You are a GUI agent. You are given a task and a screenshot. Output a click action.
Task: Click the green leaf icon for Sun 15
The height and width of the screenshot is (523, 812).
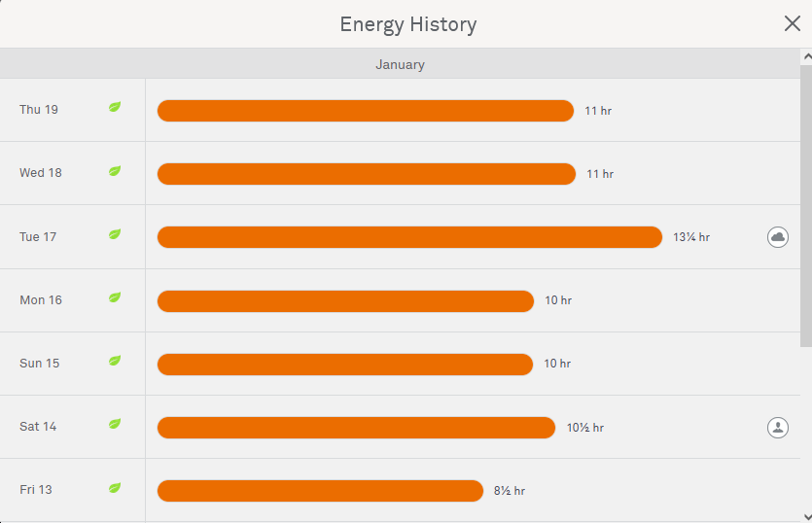point(115,361)
